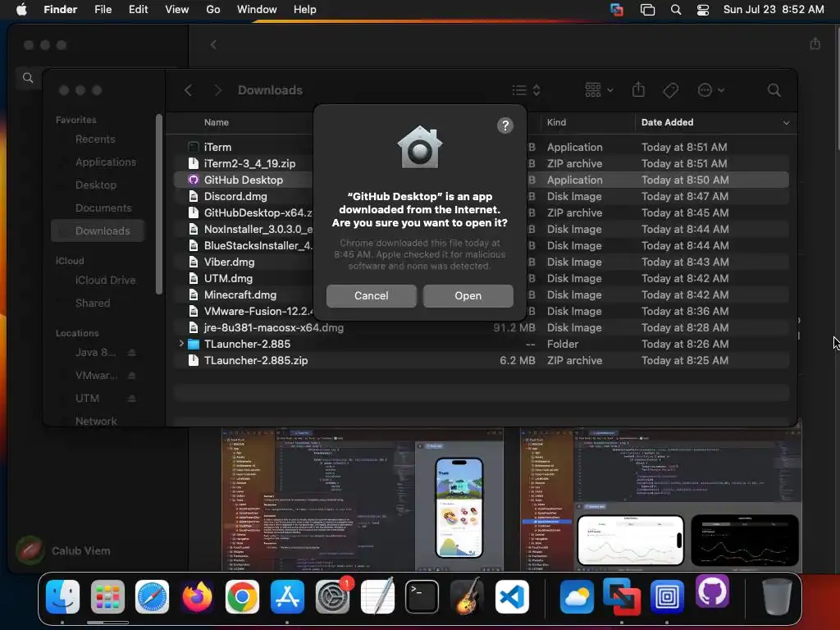Click the help question mark in the dialog
The height and width of the screenshot is (630, 840).
[x=504, y=126]
